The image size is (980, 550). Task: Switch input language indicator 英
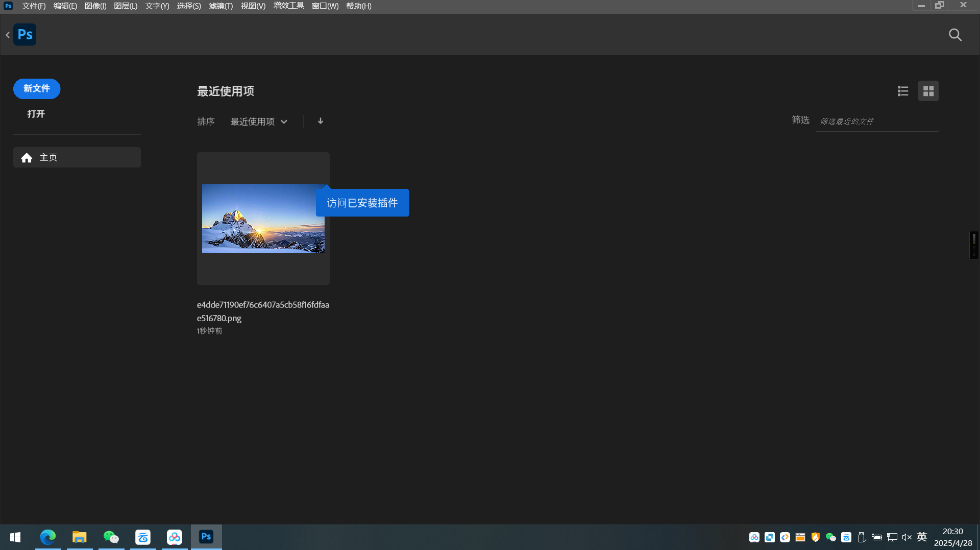[x=922, y=537]
